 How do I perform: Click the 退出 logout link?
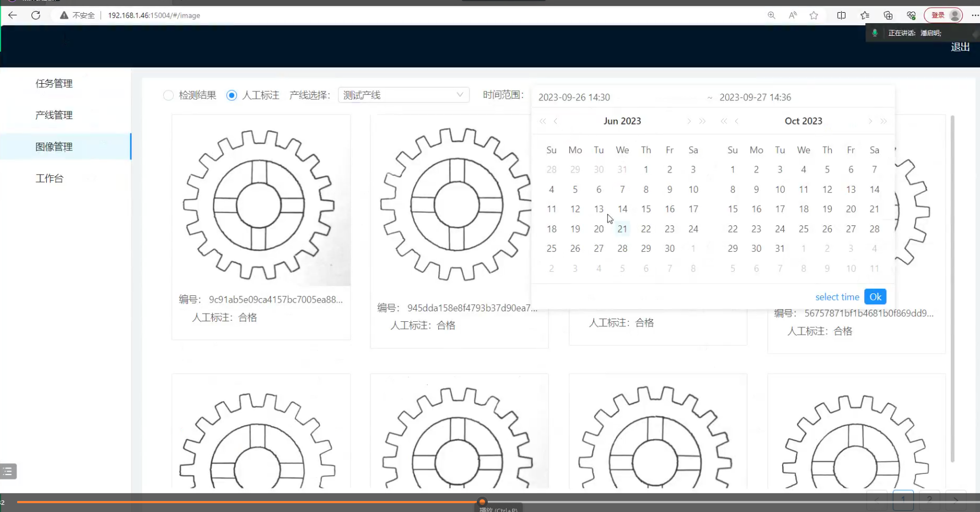(960, 47)
